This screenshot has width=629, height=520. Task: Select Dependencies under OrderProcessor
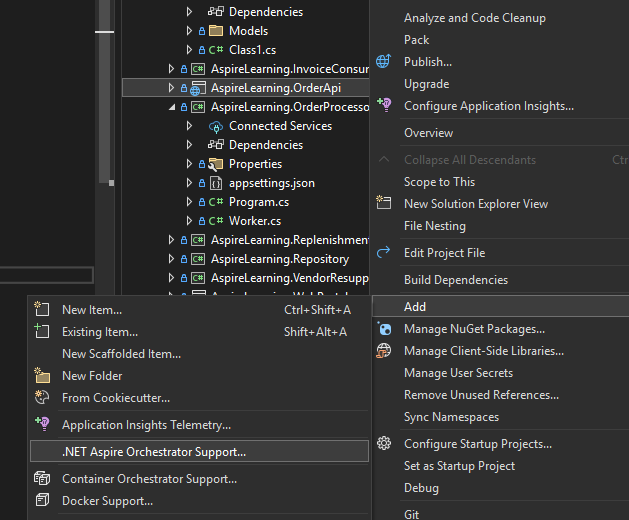tap(266, 145)
